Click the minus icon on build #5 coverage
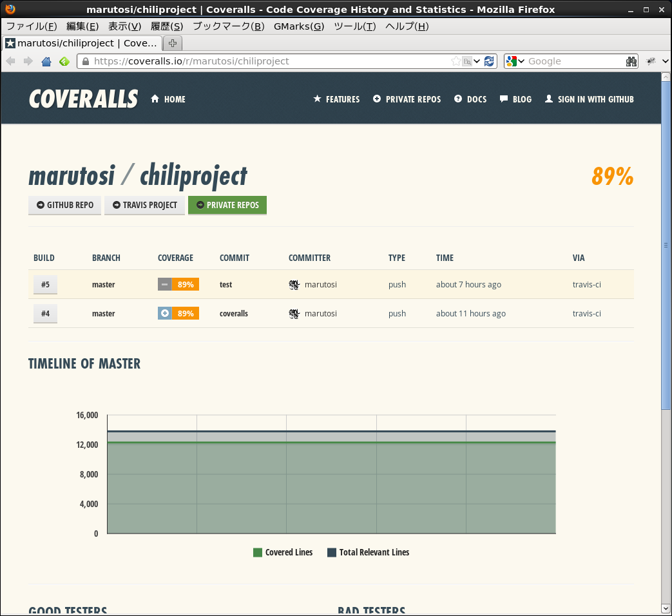 coord(164,284)
